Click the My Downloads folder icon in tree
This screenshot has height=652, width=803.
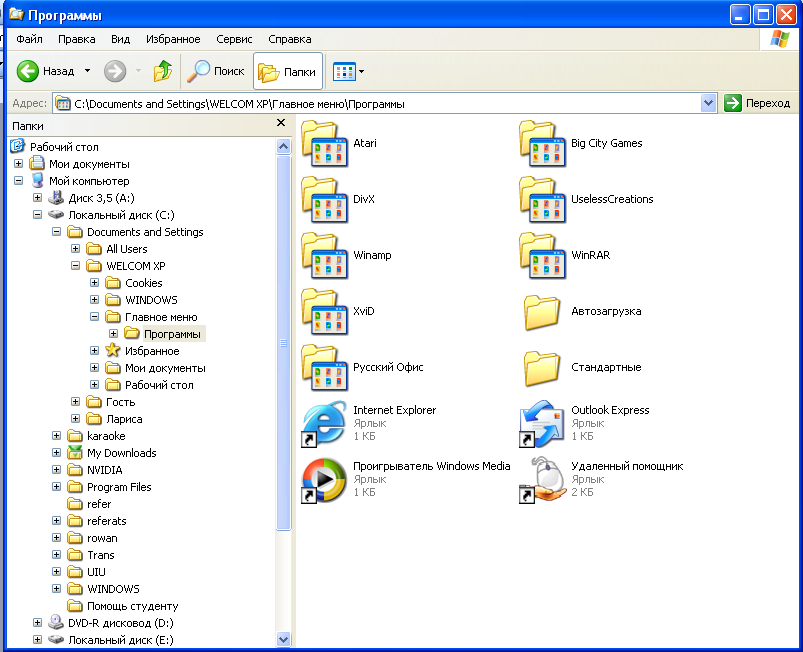75,452
